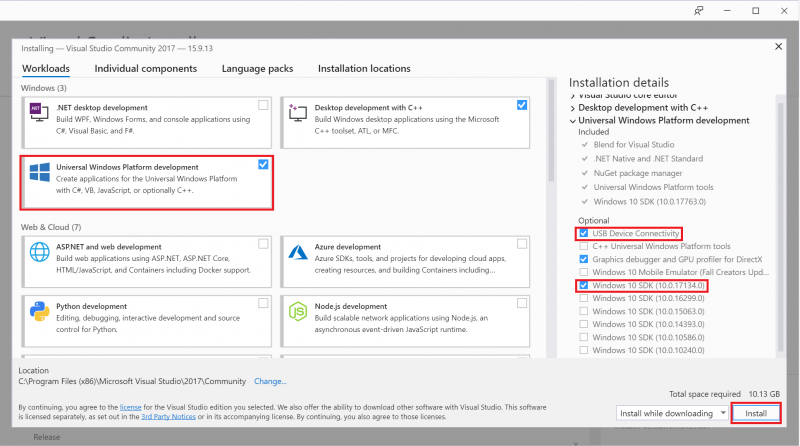Enable Windows 10 SDK (10.0.10240.0)
This screenshot has width=800, height=446.
584,350
